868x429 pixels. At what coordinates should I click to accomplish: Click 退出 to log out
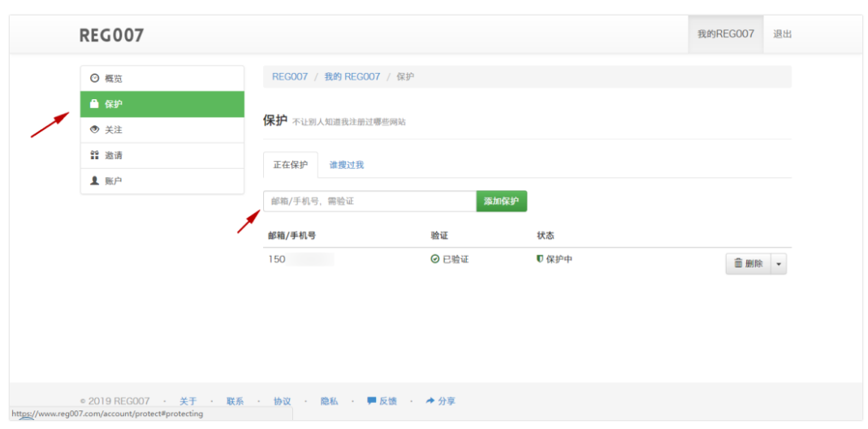pos(782,34)
